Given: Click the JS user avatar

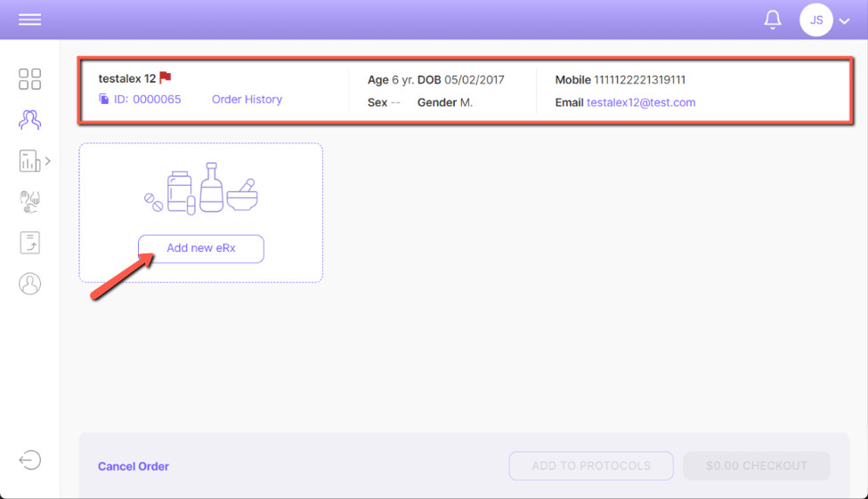Looking at the screenshot, I should pyautogui.click(x=815, y=20).
